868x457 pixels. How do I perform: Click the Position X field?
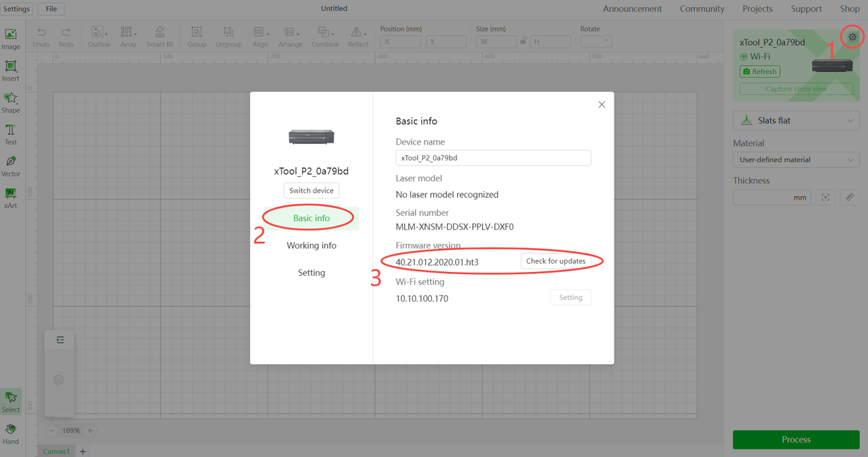tap(400, 41)
